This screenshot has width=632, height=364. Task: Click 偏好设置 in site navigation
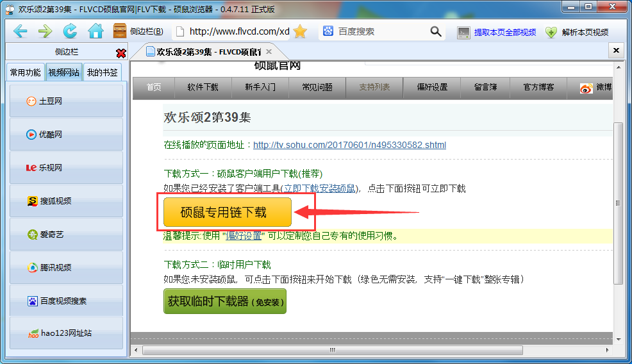point(432,87)
